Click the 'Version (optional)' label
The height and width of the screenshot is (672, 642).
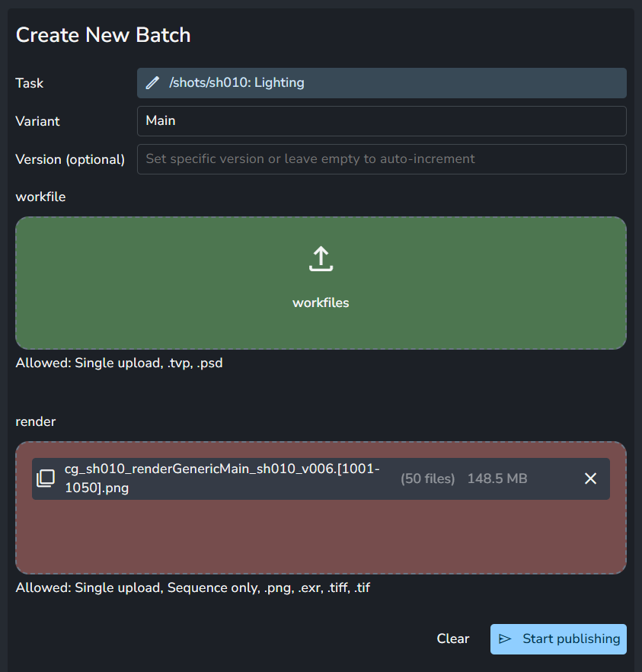(70, 159)
